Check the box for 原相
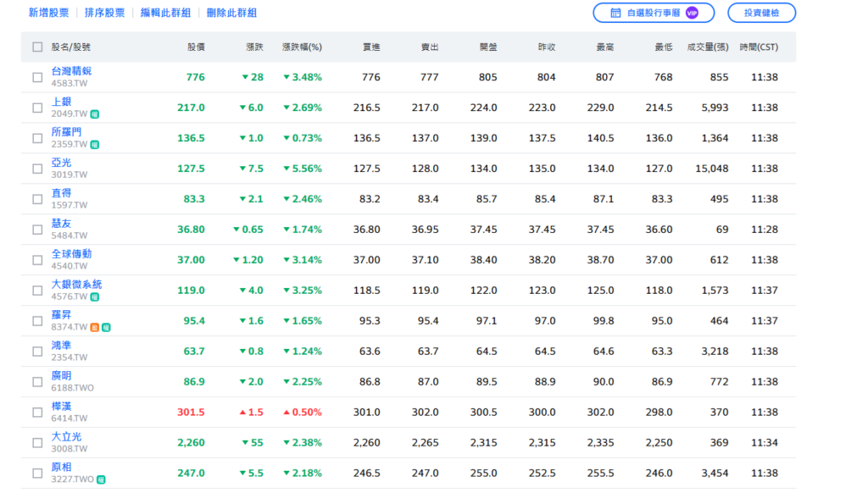Viewport: 868px width, 493px height. [x=37, y=473]
